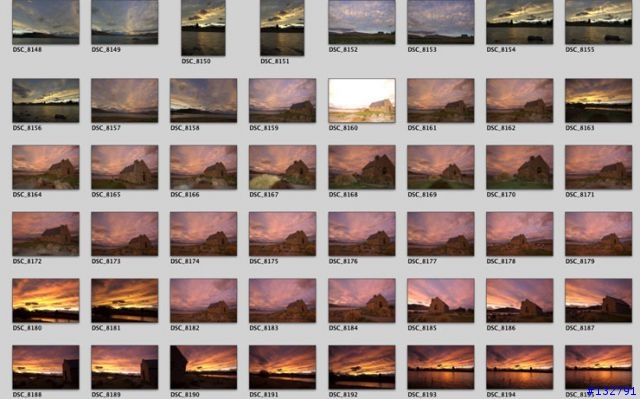This screenshot has width=640, height=399.
Task: Highlight image DSC_8179
Action: (x=598, y=234)
